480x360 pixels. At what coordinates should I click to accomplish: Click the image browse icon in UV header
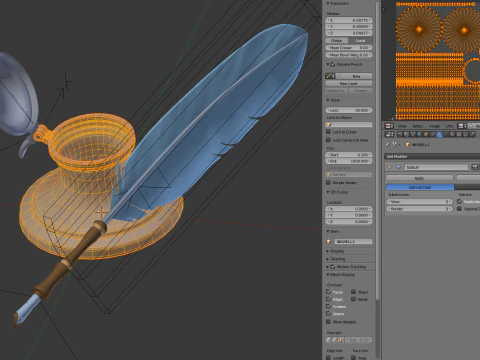click(x=461, y=126)
